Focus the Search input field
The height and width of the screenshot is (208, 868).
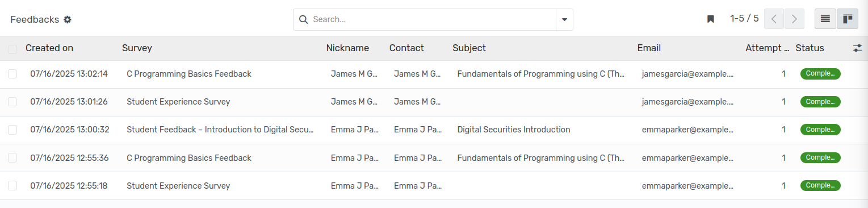click(431, 19)
